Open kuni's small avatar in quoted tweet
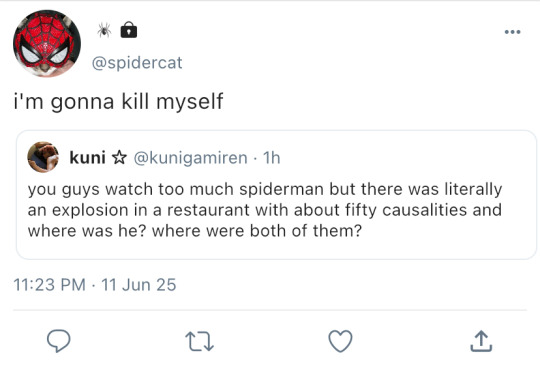Screen dimensions: 540x372 coord(43,157)
